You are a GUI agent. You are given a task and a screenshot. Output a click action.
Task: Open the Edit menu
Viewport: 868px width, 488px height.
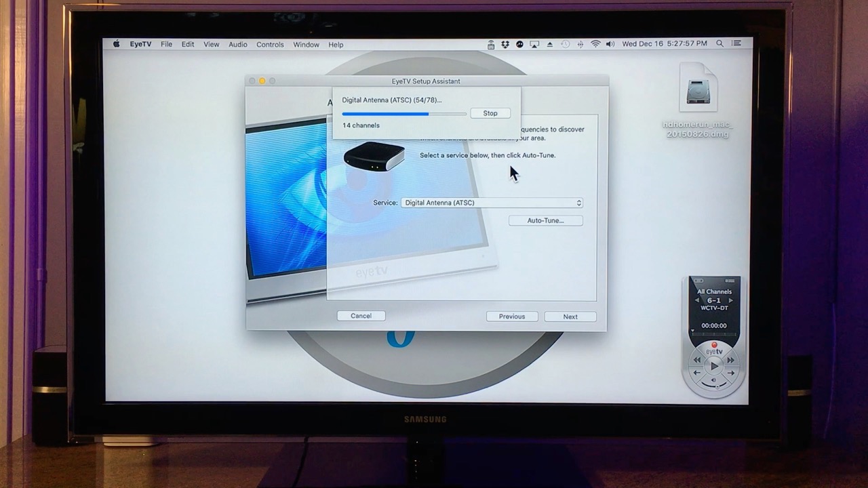188,45
